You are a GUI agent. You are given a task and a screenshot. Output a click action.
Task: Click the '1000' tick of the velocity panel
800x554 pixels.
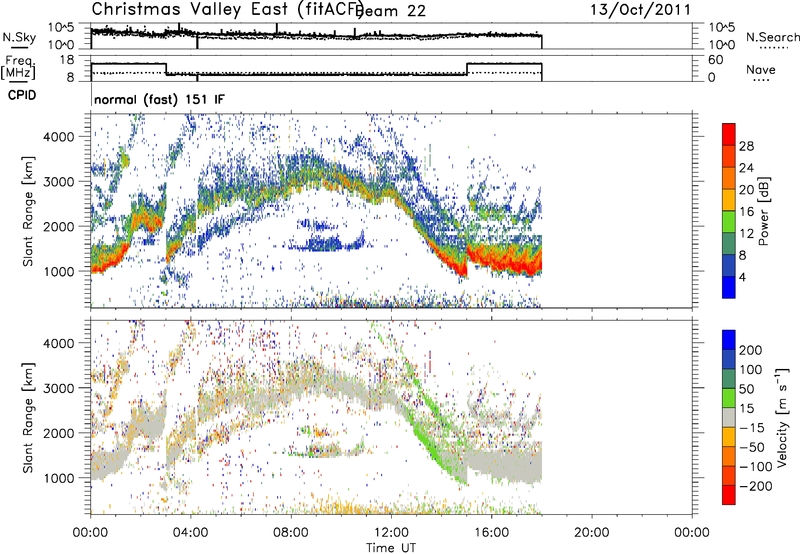58,478
